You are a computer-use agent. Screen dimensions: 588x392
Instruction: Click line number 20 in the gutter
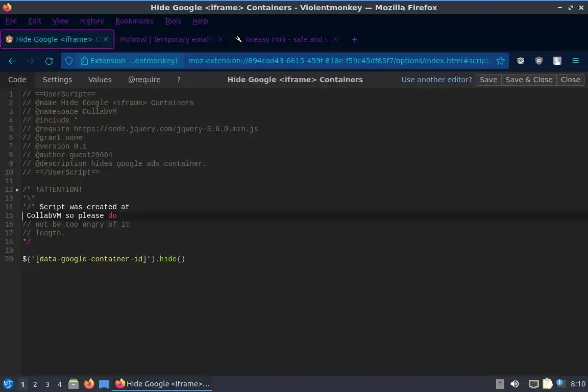point(9,259)
